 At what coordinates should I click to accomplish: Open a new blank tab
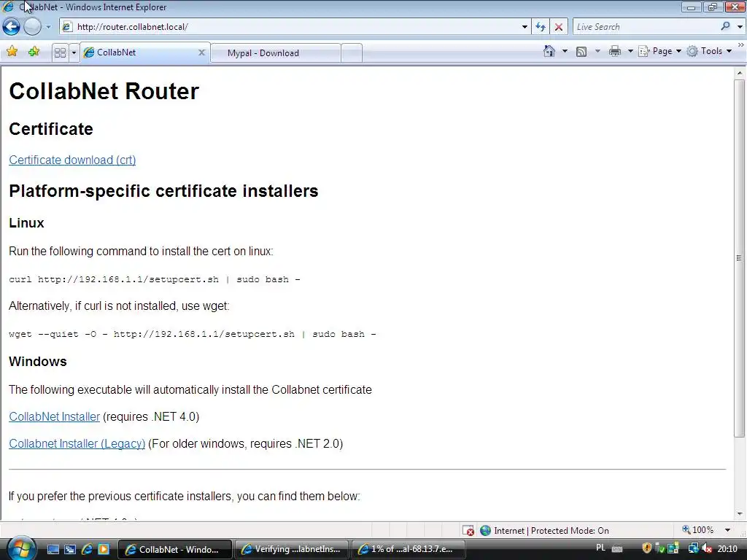[x=352, y=52]
